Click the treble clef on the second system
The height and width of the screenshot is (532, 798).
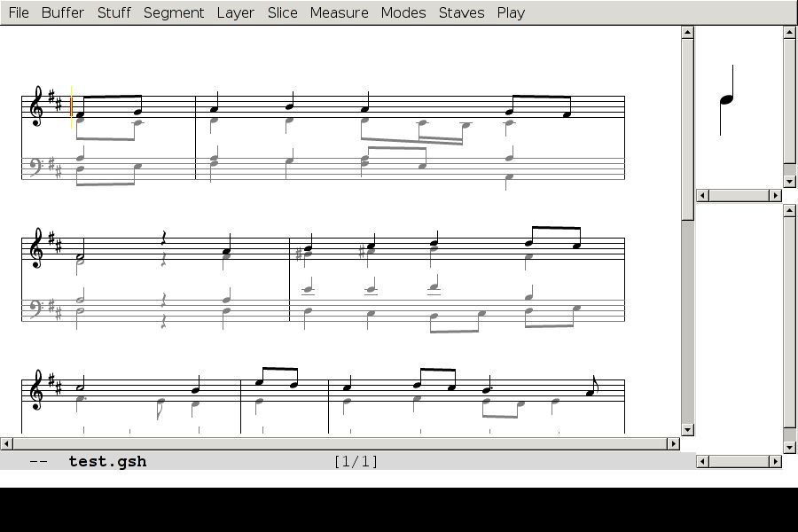[x=36, y=248]
